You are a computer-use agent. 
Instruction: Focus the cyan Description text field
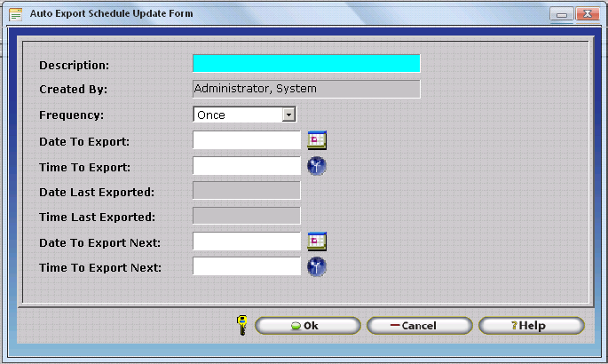pos(305,64)
